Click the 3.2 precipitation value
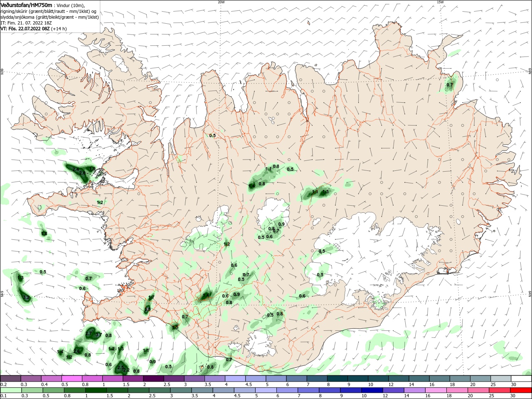 [27, 298]
